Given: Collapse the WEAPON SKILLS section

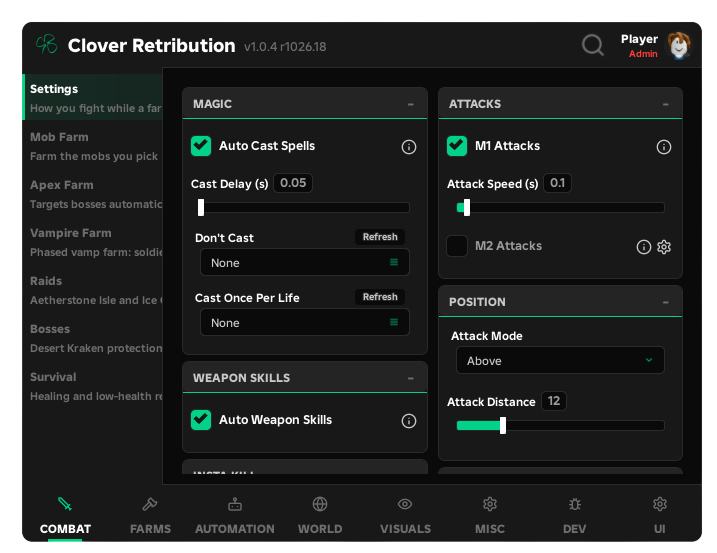Looking at the screenshot, I should [411, 378].
